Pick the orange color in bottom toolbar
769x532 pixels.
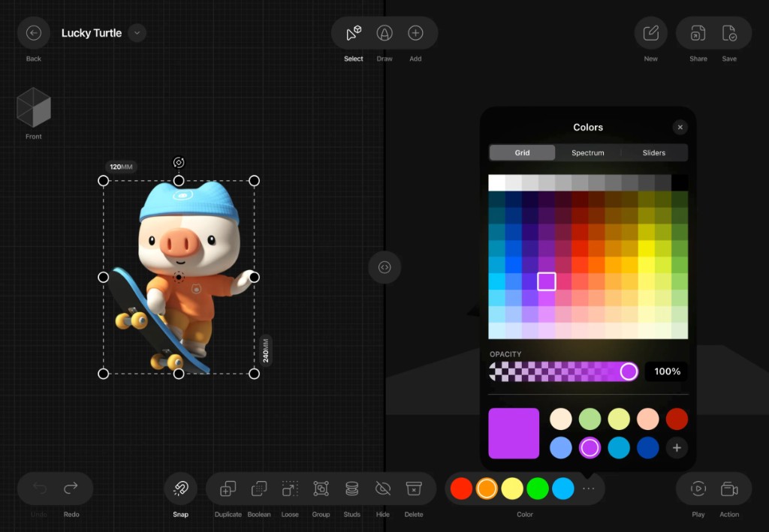coord(487,488)
